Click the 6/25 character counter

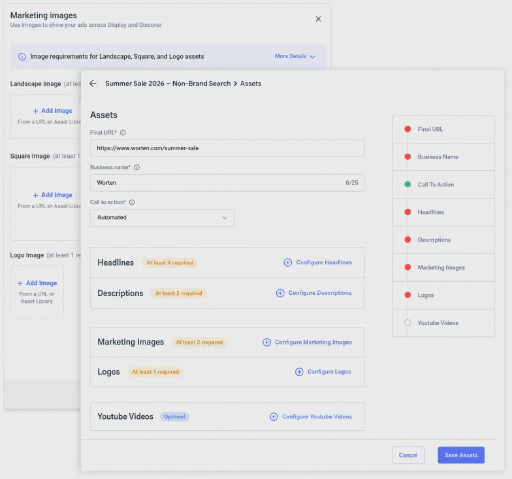click(x=352, y=183)
